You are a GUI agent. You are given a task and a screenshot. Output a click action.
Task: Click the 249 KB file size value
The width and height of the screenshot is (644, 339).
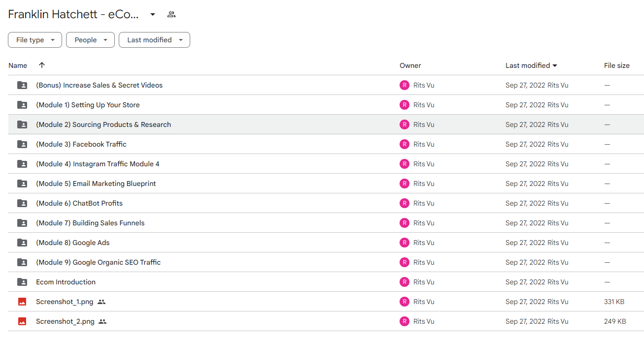pyautogui.click(x=615, y=321)
